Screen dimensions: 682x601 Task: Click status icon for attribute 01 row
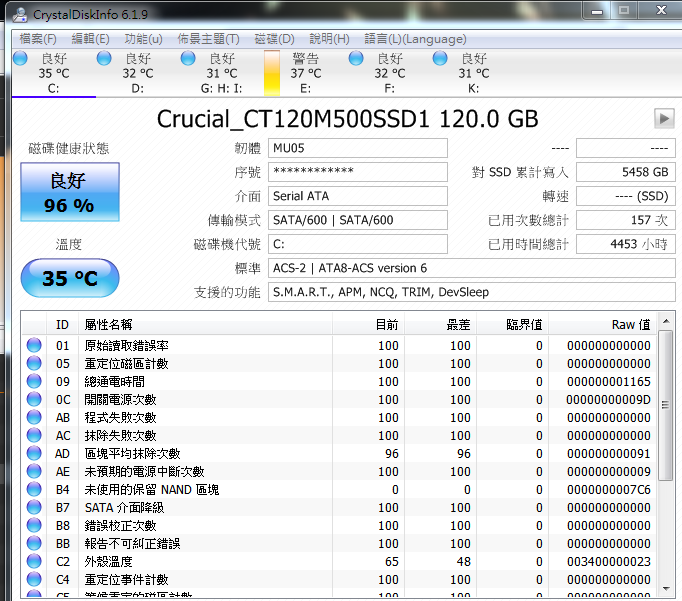coord(34,345)
